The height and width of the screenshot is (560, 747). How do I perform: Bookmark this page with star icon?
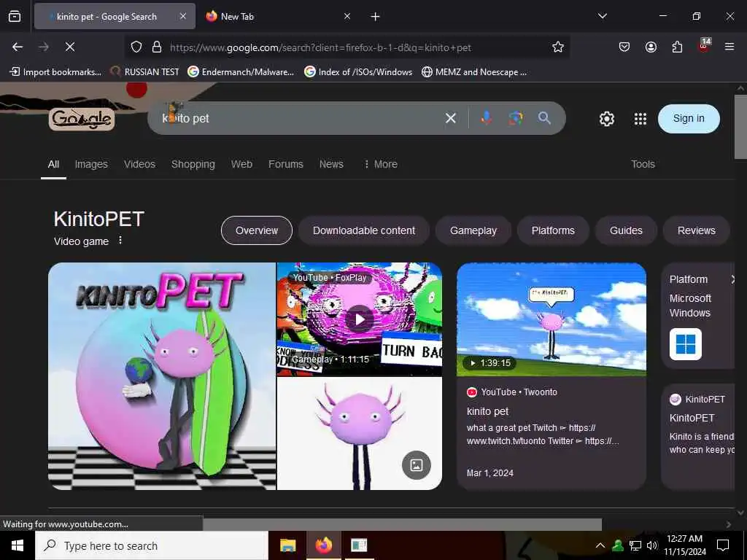pos(558,47)
